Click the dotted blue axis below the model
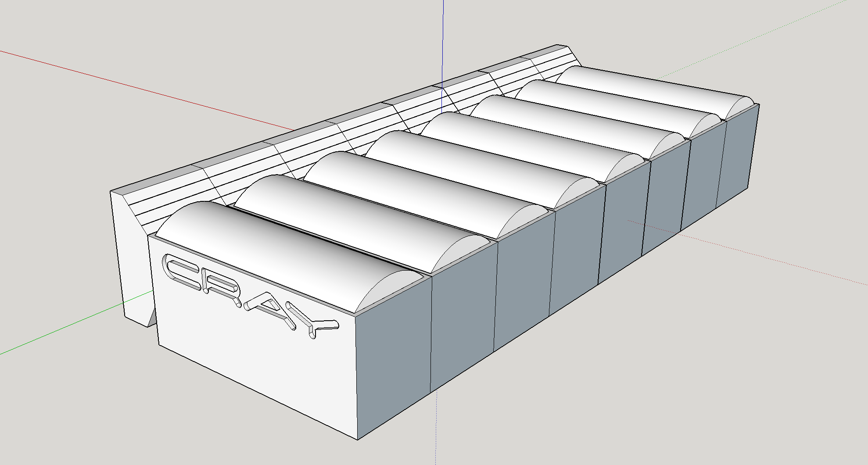868x465 pixels. (436, 428)
